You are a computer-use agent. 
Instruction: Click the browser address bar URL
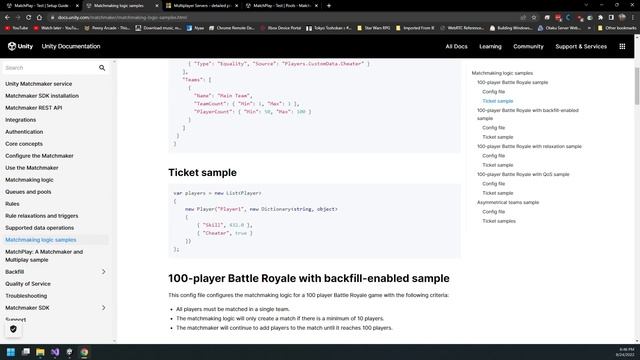tap(122, 18)
